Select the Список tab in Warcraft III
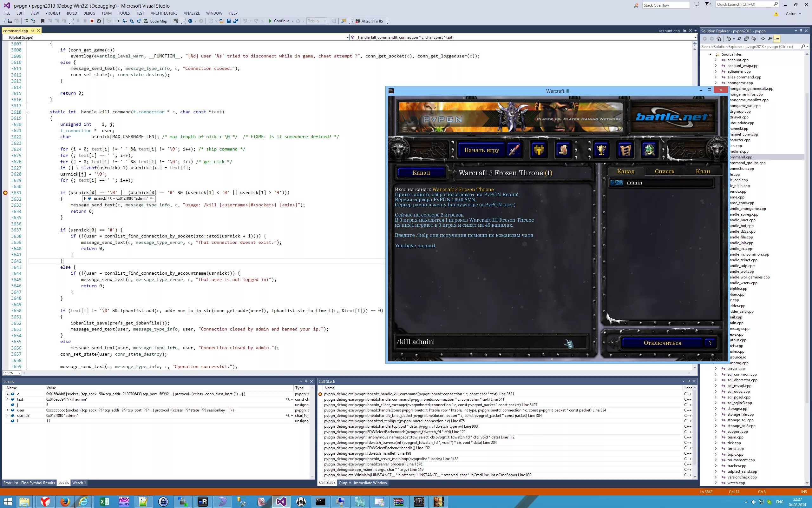 tap(665, 171)
